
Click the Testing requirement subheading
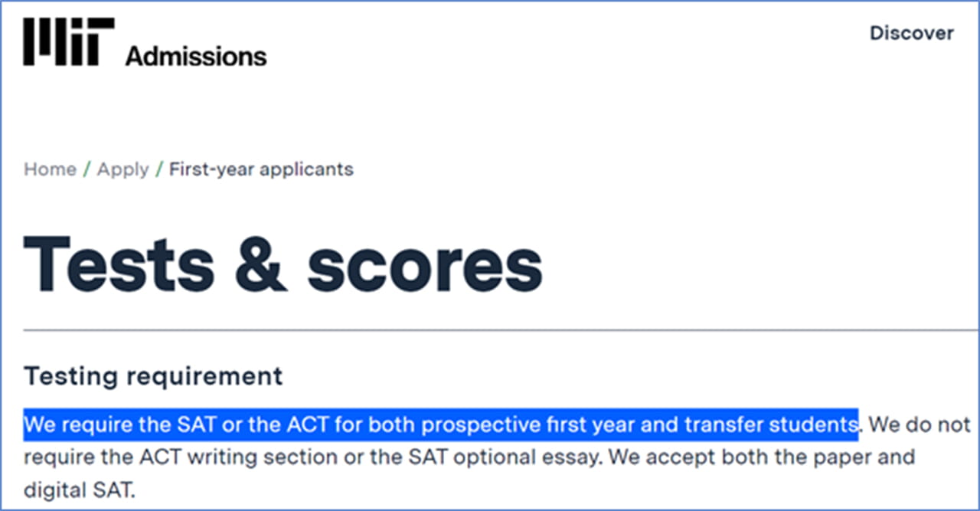(x=153, y=376)
